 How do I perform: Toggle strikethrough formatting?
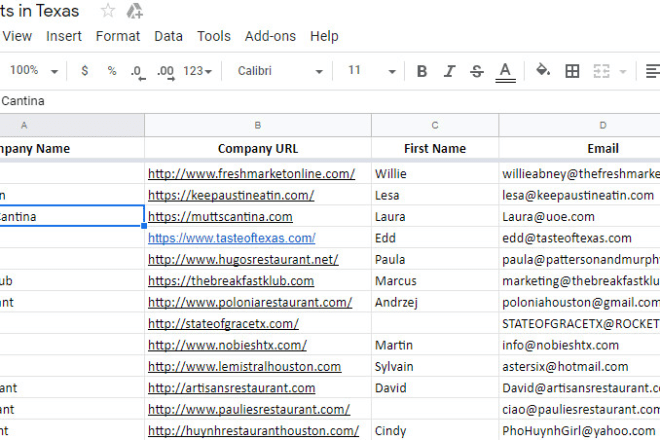[477, 71]
